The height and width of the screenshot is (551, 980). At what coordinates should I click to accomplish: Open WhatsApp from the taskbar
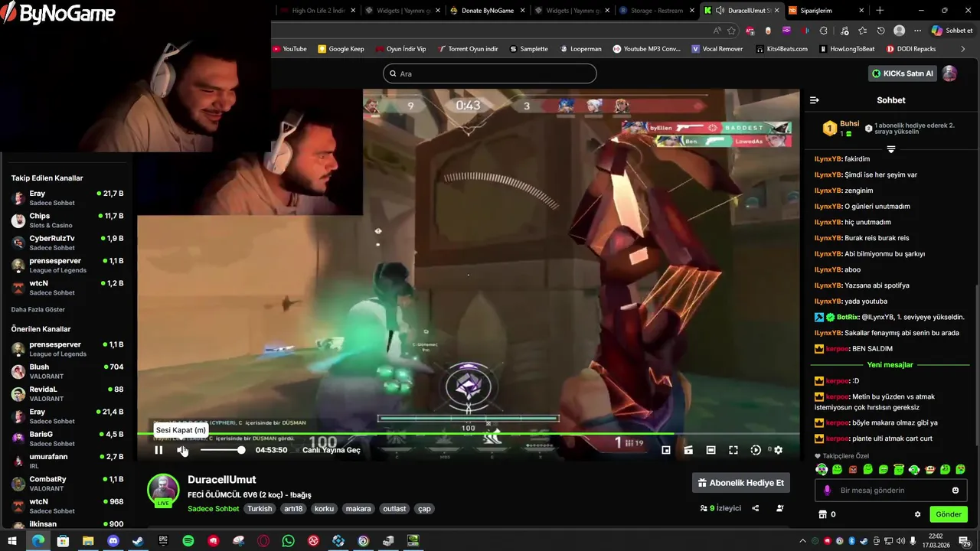click(x=288, y=541)
